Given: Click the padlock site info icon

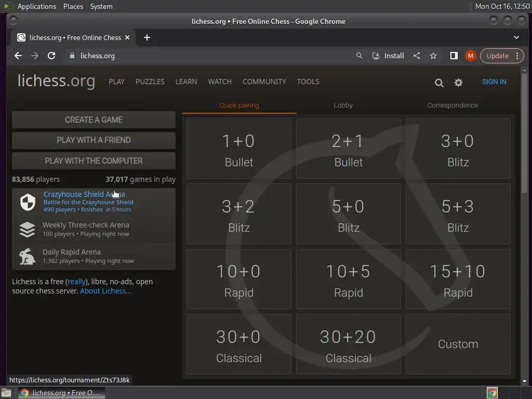Looking at the screenshot, I should tap(72, 56).
